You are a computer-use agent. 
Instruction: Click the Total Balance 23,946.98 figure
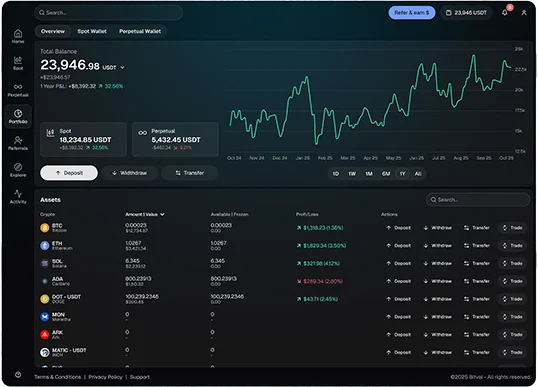tap(70, 65)
